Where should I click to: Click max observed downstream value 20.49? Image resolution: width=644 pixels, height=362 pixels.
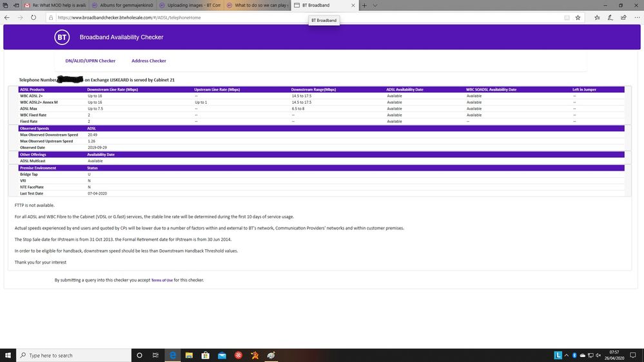pos(92,135)
